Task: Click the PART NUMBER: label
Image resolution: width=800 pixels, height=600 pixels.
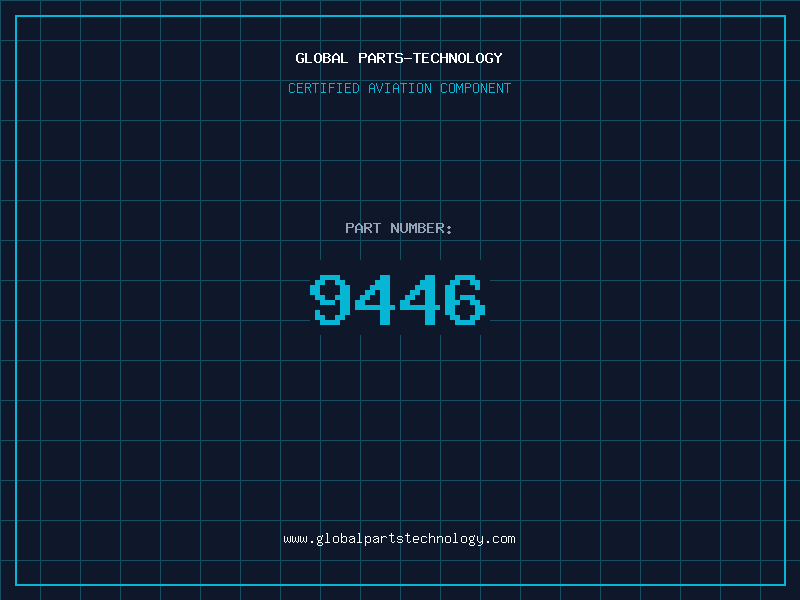Action: tap(399, 228)
